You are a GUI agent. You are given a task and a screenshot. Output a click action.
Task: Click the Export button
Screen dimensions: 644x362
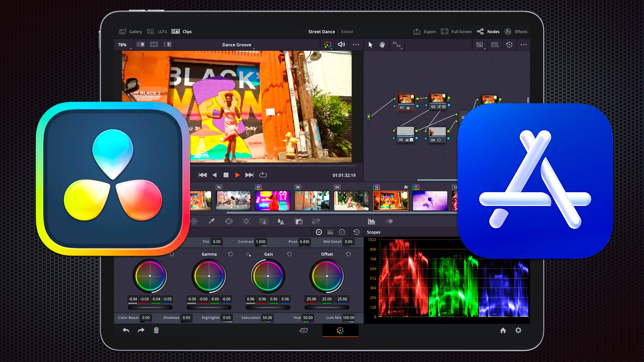425,32
